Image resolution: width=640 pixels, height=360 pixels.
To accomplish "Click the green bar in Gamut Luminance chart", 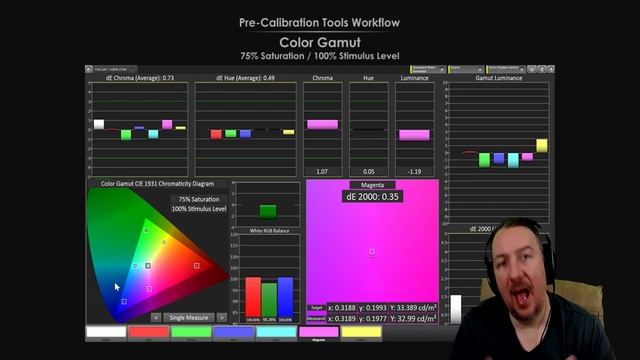I will coord(484,160).
